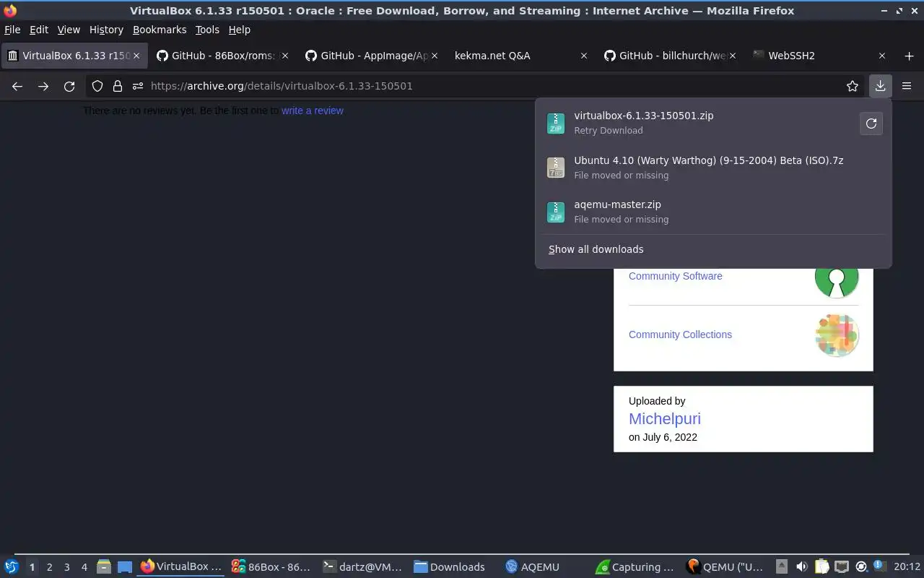Open the system start menu in taskbar
Viewport: 924px width, 578px height.
click(11, 567)
